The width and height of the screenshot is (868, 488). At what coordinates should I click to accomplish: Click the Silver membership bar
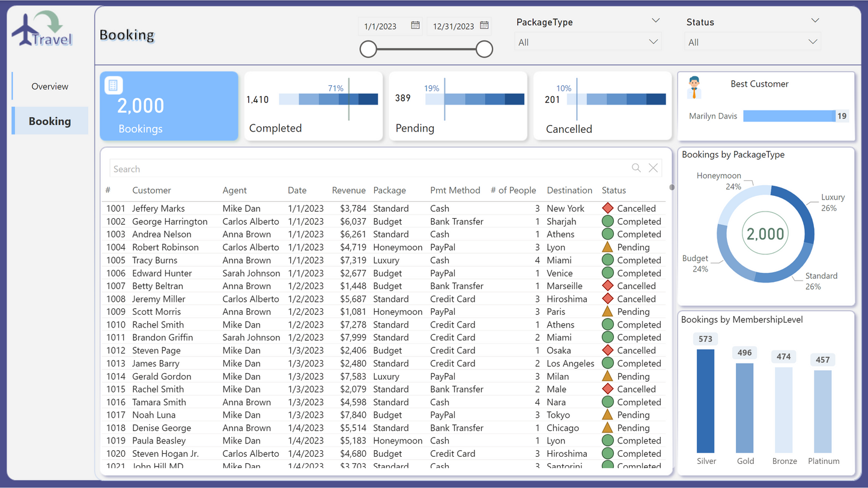point(706,401)
